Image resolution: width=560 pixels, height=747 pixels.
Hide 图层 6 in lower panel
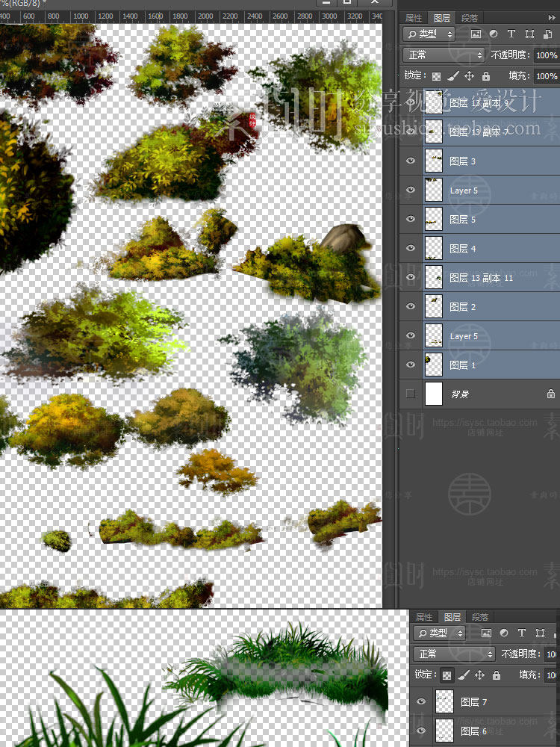coord(421,731)
